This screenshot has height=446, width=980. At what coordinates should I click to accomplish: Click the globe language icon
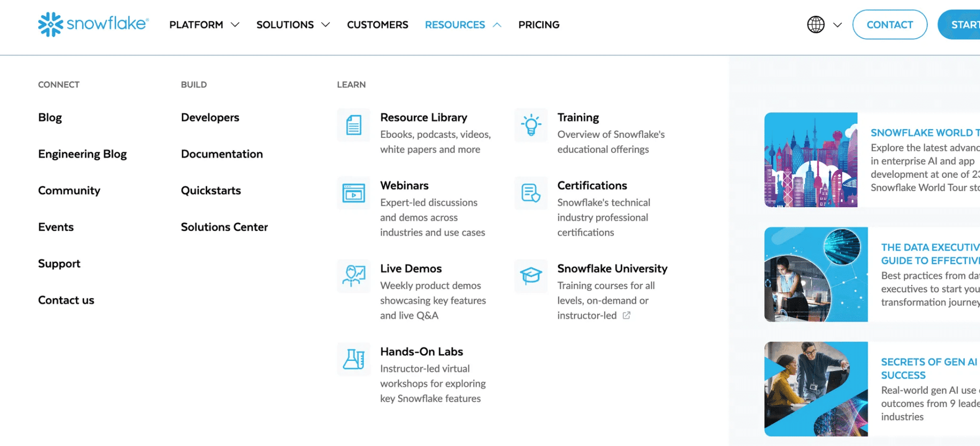816,24
